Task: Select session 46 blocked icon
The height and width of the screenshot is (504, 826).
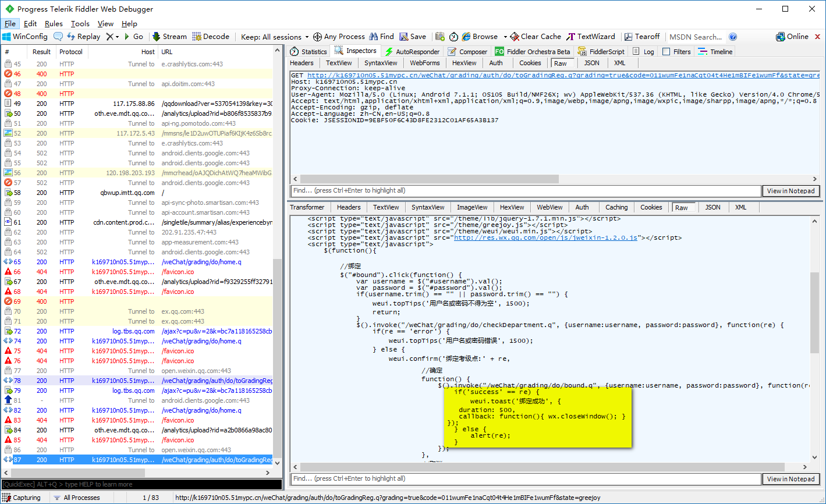Action: pyautogui.click(x=8, y=74)
